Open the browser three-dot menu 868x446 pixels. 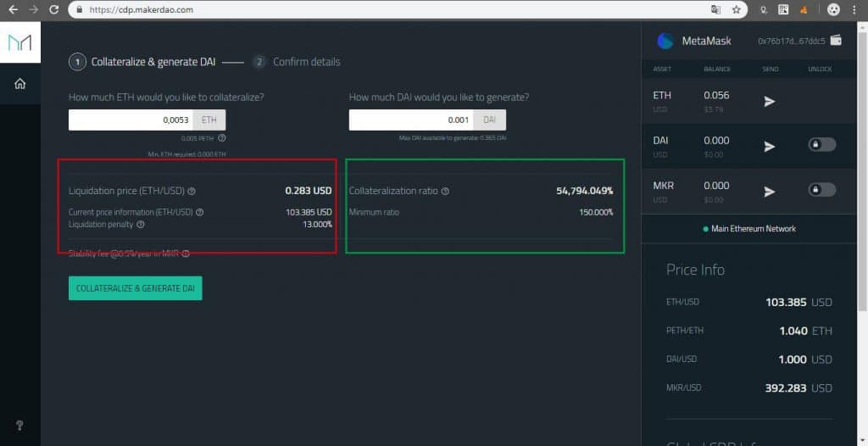point(854,9)
